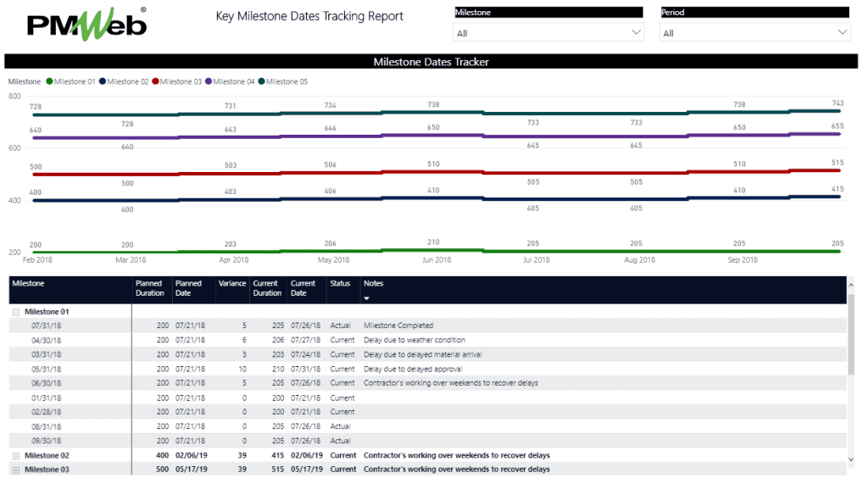This screenshot has height=478, width=868.
Task: Collapse the Milestone 01 row group
Action: coord(16,311)
